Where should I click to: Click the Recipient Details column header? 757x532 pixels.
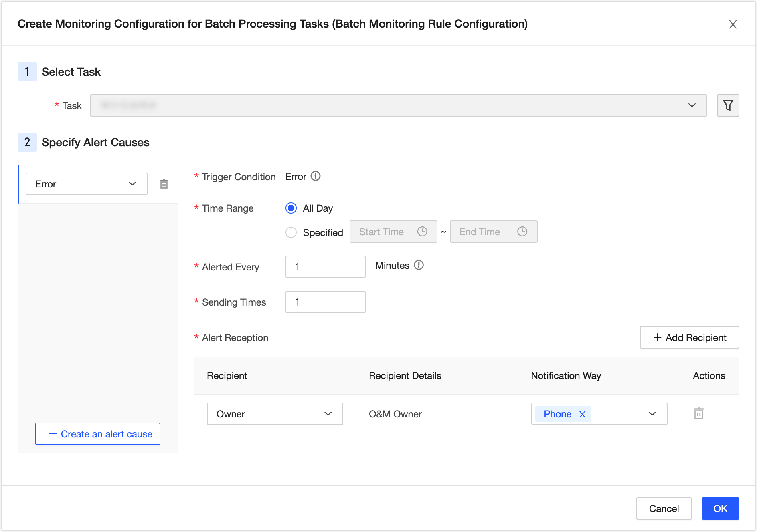pos(405,376)
